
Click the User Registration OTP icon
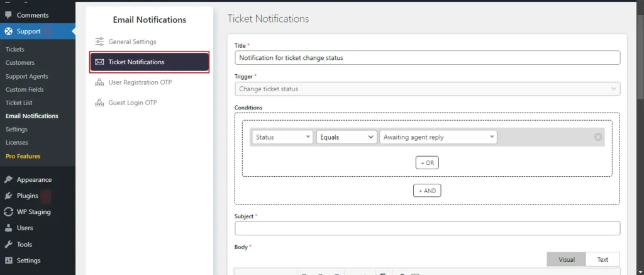coord(99,82)
